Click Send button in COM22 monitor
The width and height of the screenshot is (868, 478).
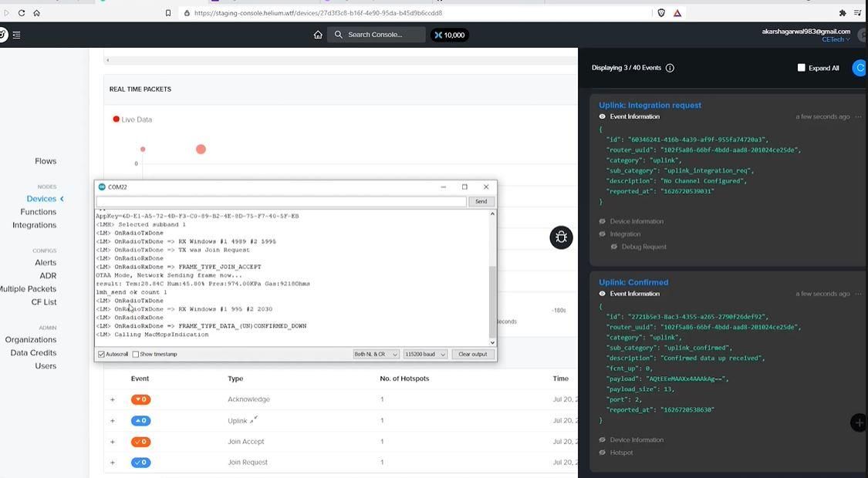481,201
